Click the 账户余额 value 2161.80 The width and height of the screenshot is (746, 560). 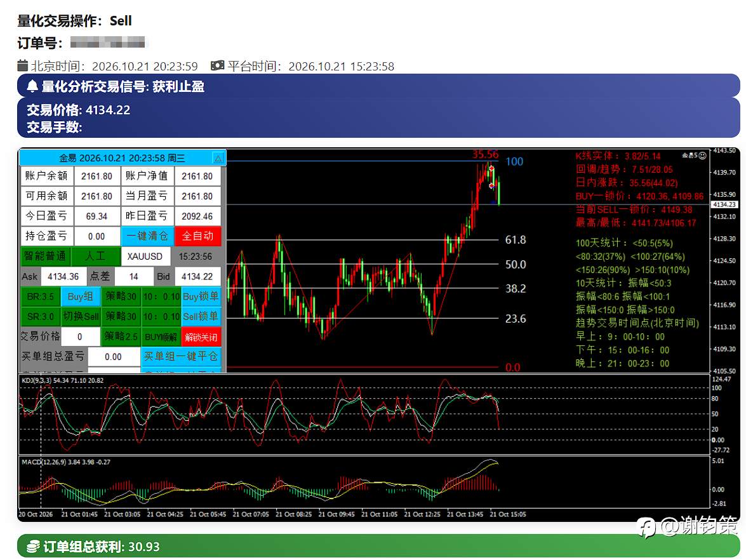click(x=97, y=176)
